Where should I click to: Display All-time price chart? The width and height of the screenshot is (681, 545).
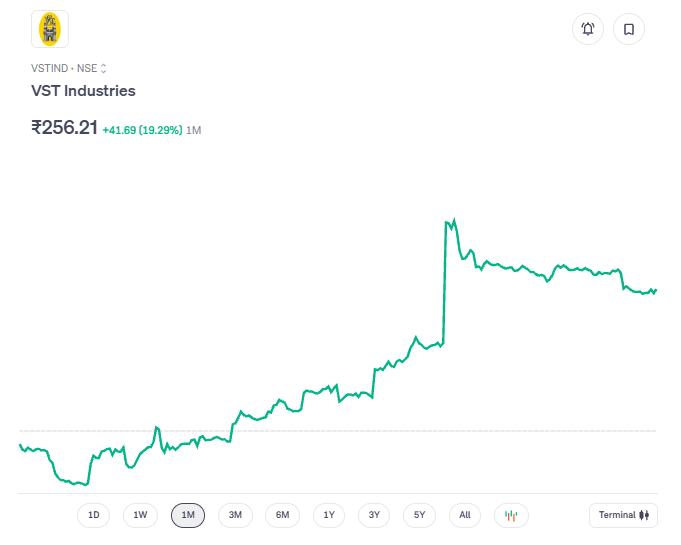coord(465,515)
